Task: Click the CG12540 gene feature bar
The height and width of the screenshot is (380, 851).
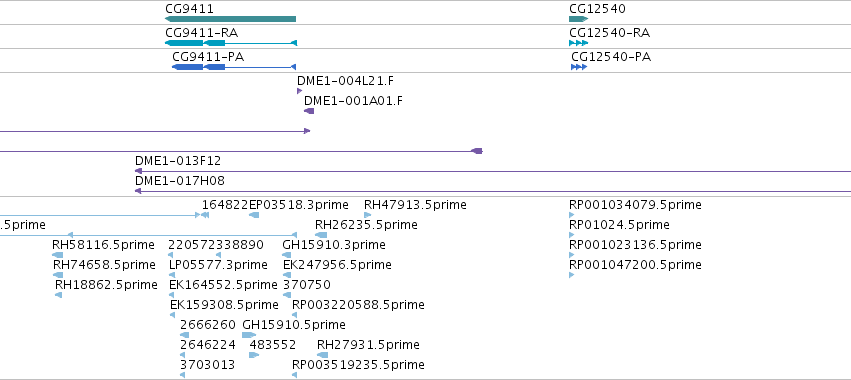Action: point(579,19)
